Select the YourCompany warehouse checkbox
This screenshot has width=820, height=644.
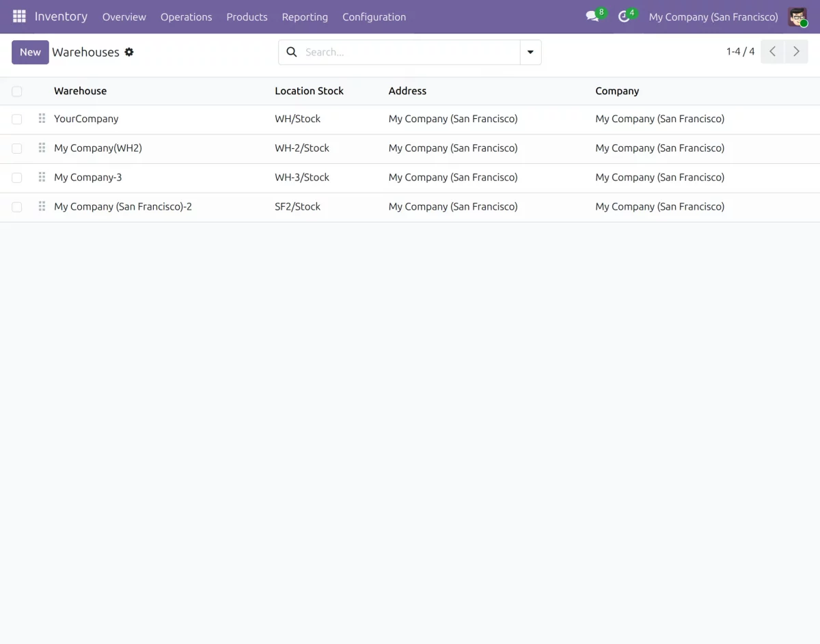[17, 119]
